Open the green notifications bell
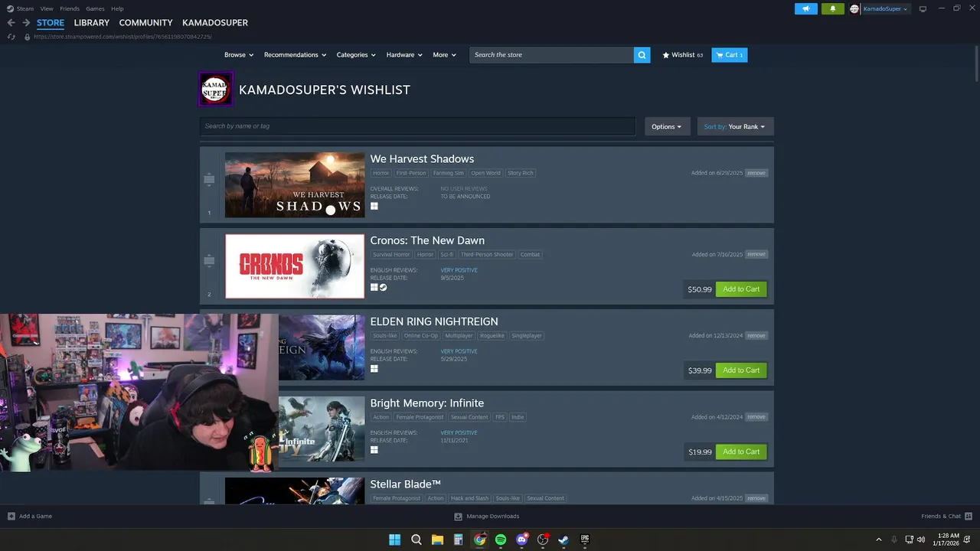The image size is (980, 551). 832,8
